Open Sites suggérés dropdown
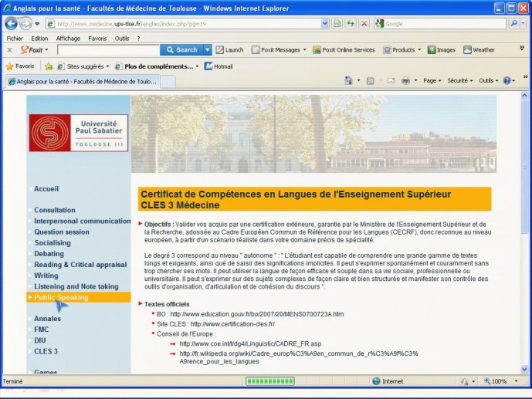The image size is (532, 399). [83, 66]
